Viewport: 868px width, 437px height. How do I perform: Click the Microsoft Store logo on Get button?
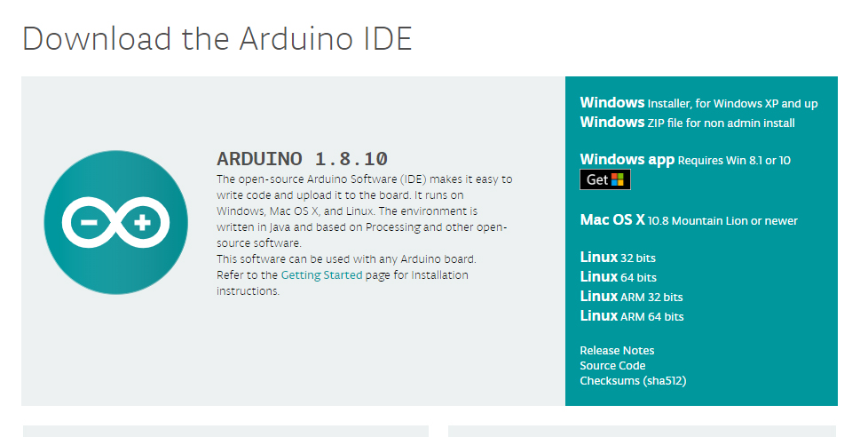617,179
